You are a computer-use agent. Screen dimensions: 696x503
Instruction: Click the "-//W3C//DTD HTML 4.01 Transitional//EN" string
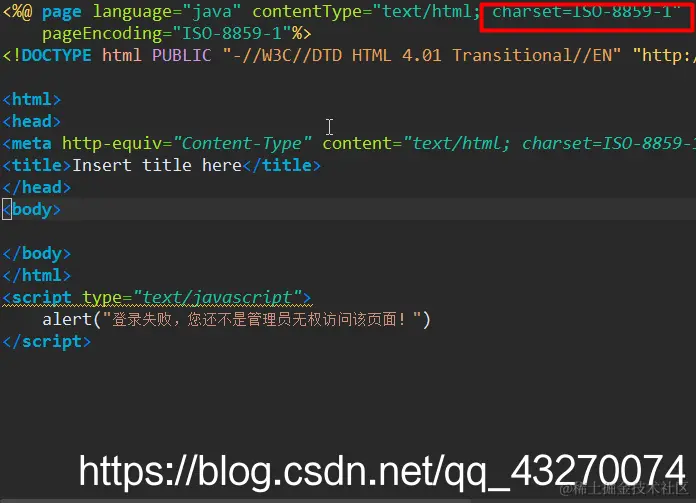[x=422, y=55]
